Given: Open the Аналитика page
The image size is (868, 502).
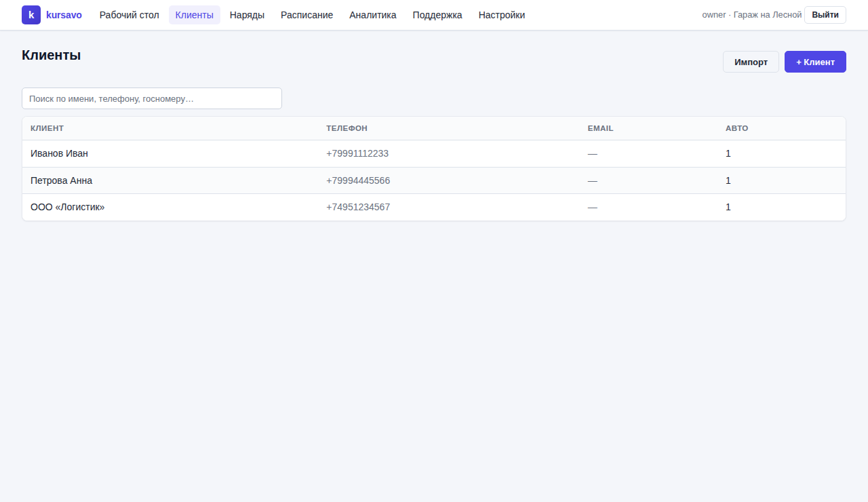Looking at the screenshot, I should pyautogui.click(x=373, y=15).
